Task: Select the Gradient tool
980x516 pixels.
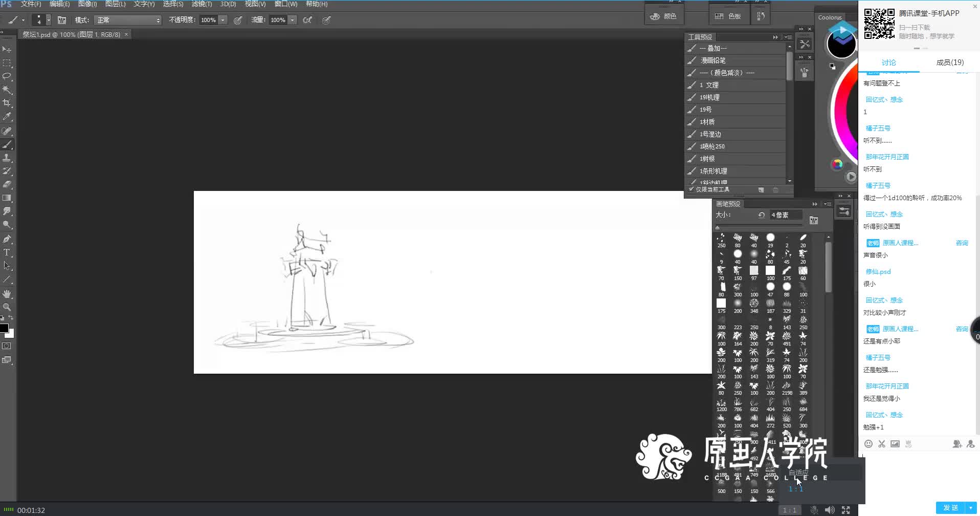Action: point(7,198)
